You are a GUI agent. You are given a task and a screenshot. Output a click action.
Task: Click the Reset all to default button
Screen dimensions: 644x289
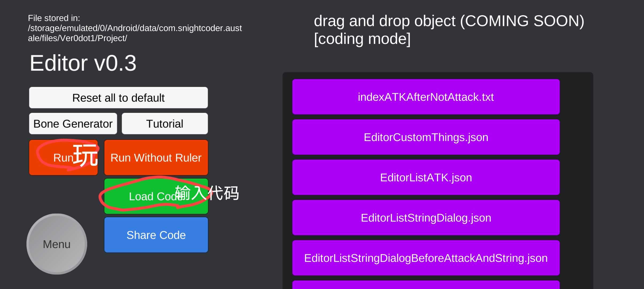pyautogui.click(x=118, y=98)
